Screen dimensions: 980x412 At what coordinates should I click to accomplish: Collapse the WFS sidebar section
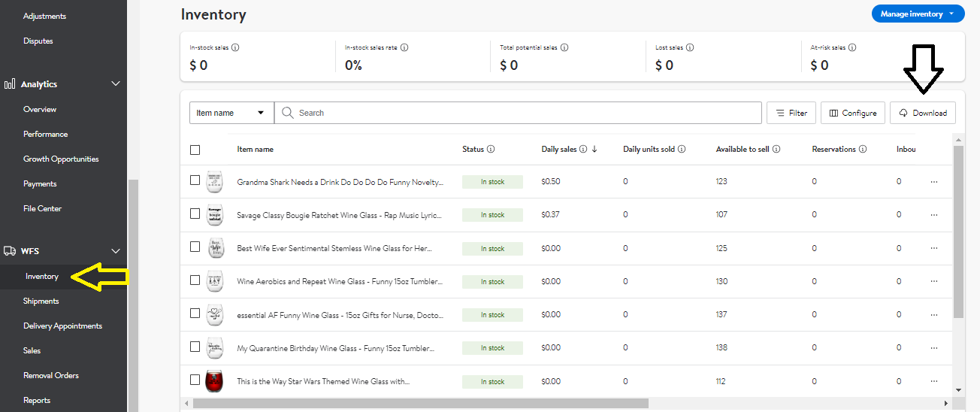click(116, 251)
